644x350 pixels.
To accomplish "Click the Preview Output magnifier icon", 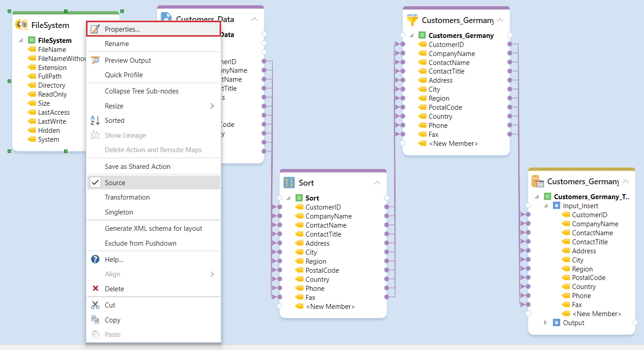I will 95,60.
